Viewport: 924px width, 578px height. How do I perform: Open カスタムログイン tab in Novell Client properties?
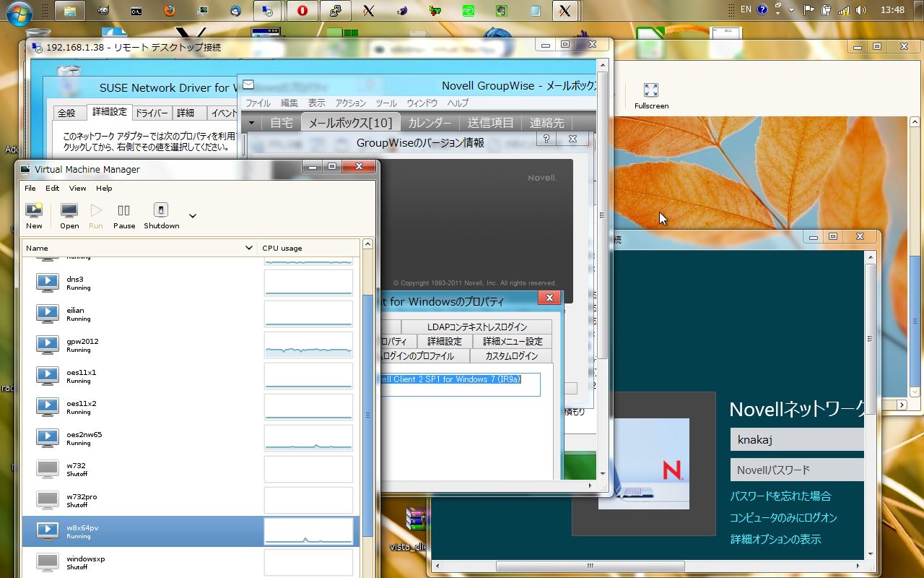pyautogui.click(x=511, y=355)
